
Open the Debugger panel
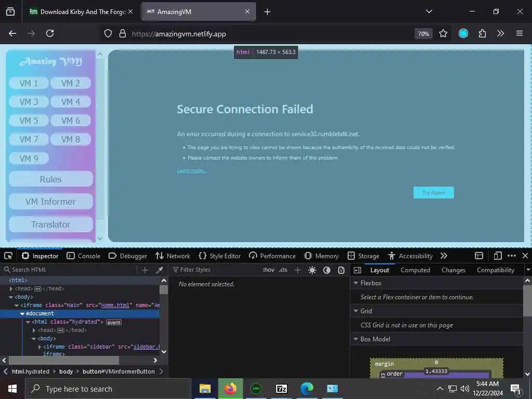pos(128,256)
